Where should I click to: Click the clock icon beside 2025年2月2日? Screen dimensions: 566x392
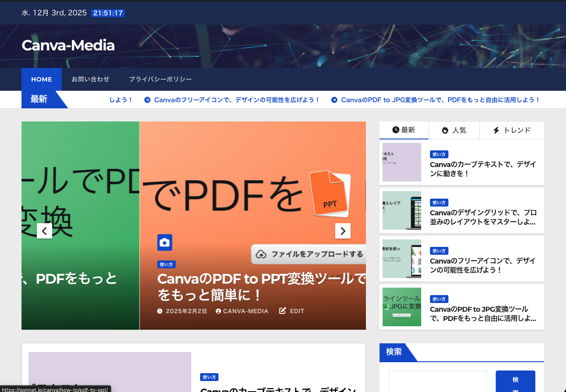point(160,311)
